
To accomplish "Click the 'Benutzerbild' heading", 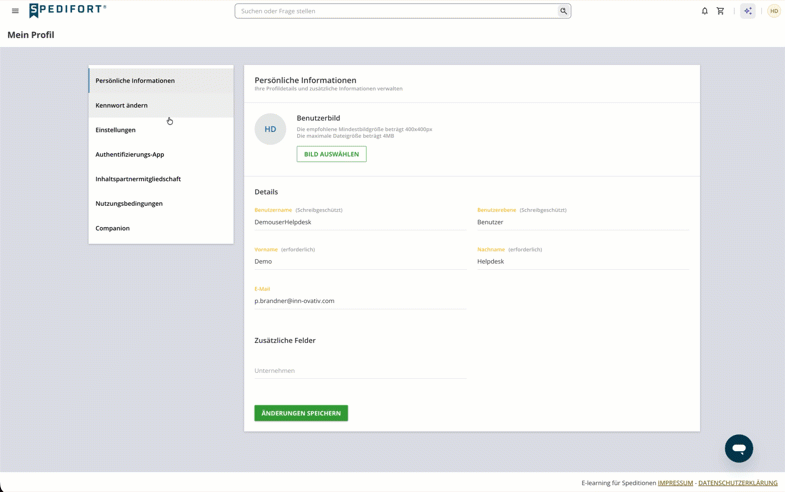I will [318, 118].
